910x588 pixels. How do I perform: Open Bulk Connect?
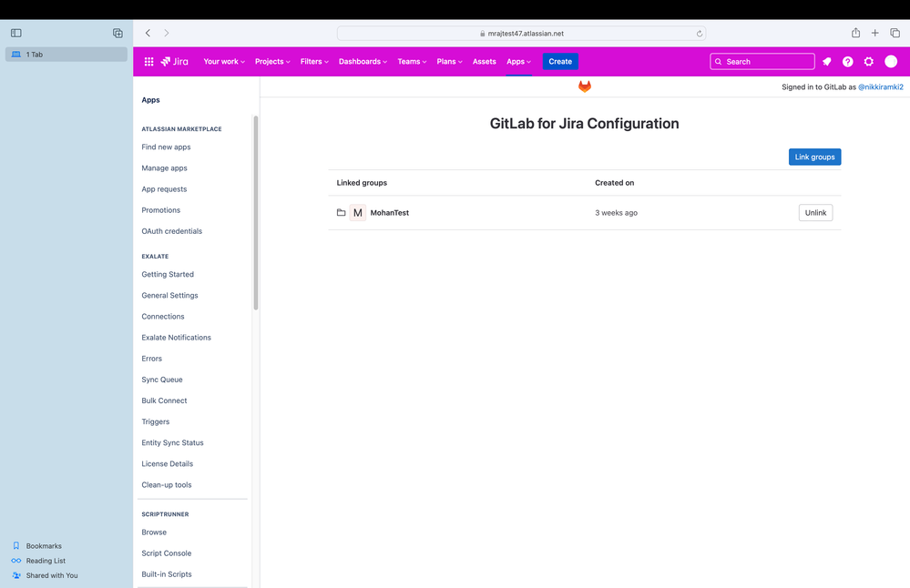(164, 400)
